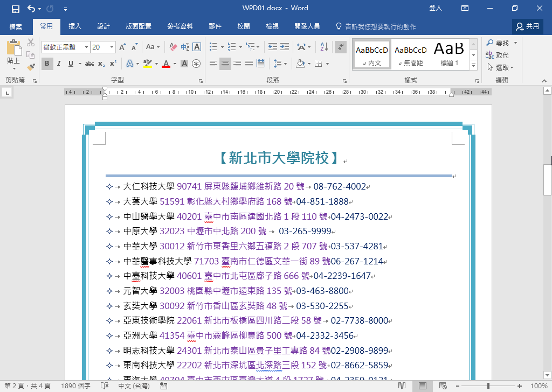Switch to the Insert tab

coord(74,26)
